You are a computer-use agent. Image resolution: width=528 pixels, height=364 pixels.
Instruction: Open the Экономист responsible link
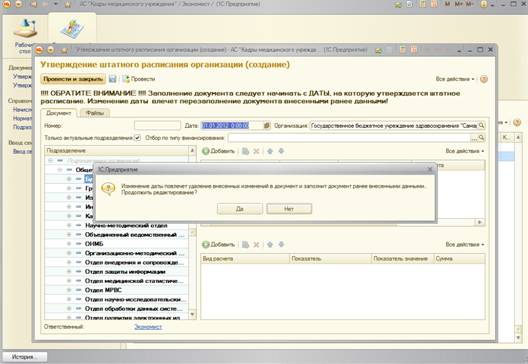[148, 327]
